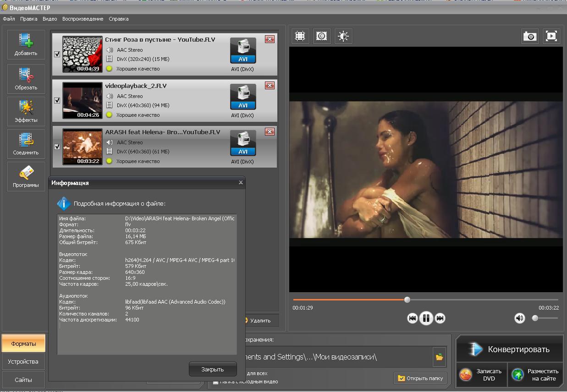Open the brightness adjustment sun icon
The width and height of the screenshot is (567, 392).
click(x=343, y=36)
